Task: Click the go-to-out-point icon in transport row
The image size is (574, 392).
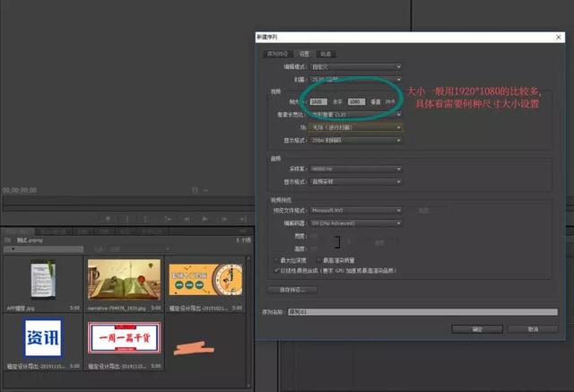Action: point(242,219)
